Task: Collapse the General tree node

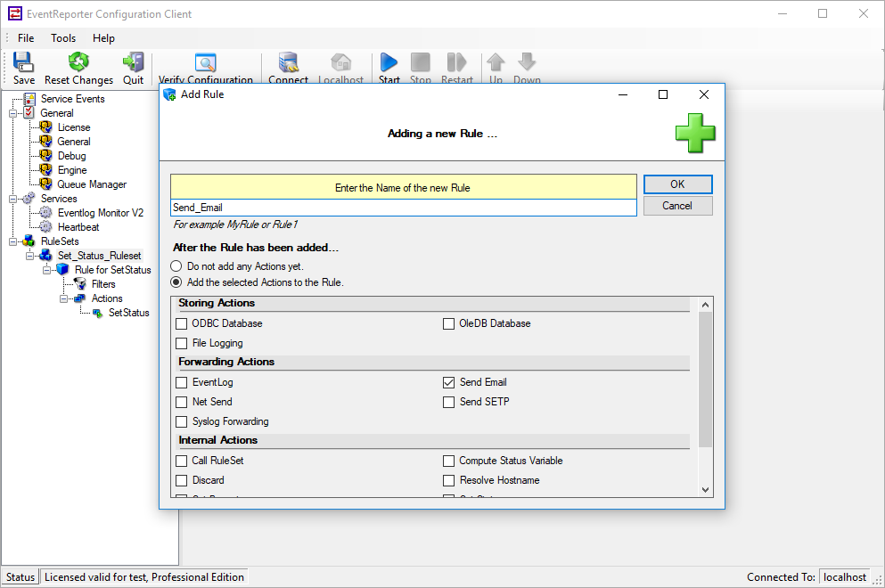Action: point(12,113)
